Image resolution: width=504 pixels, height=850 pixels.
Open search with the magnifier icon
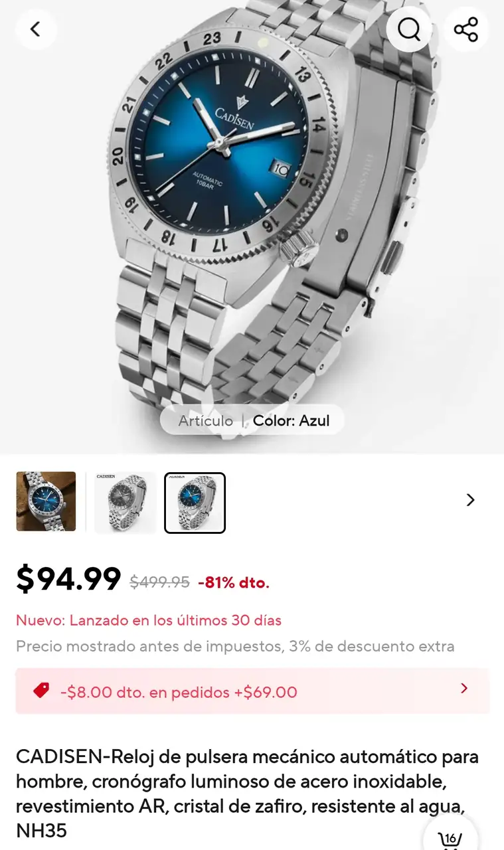(409, 29)
